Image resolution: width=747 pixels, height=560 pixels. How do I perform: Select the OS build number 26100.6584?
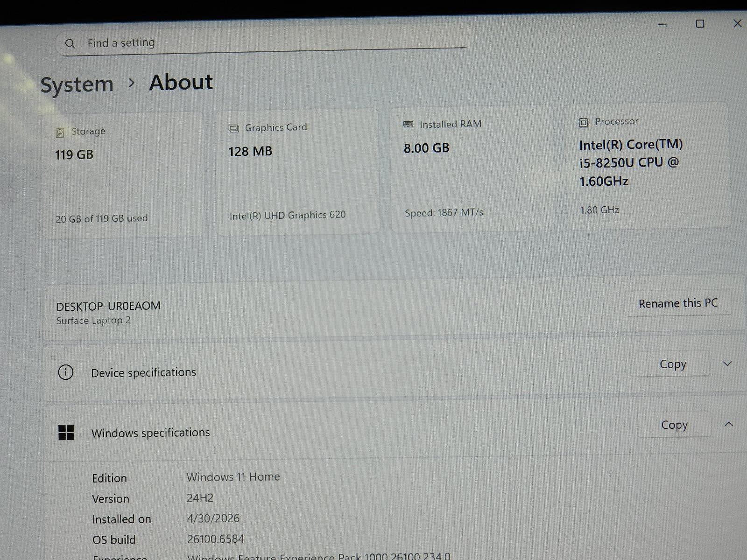(215, 539)
